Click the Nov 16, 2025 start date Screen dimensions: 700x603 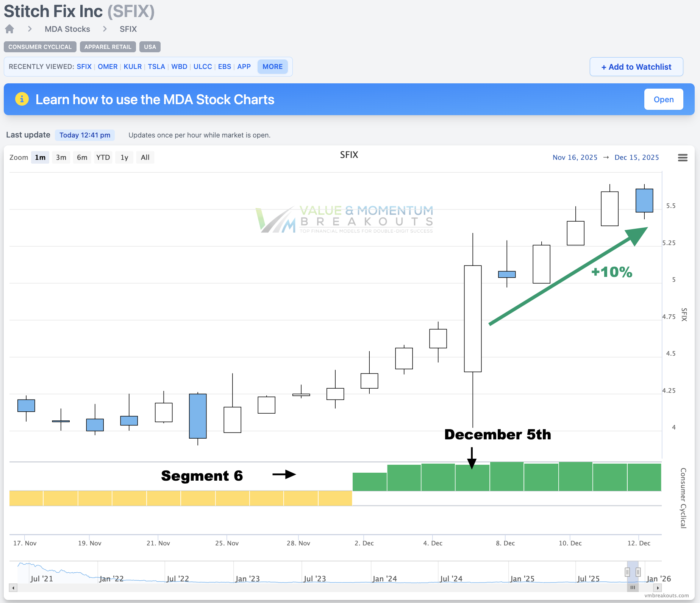pyautogui.click(x=575, y=158)
